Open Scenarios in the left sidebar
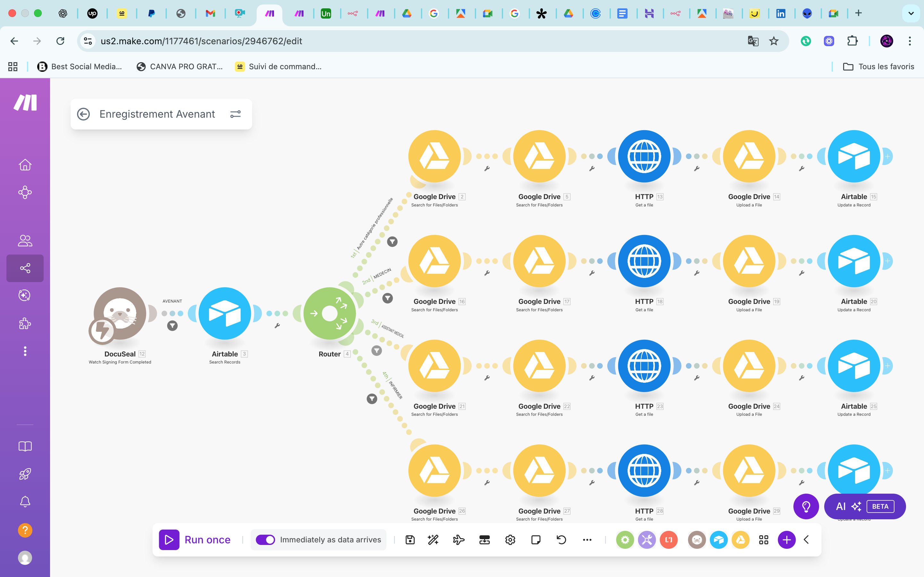The width and height of the screenshot is (924, 577). pyautogui.click(x=25, y=268)
